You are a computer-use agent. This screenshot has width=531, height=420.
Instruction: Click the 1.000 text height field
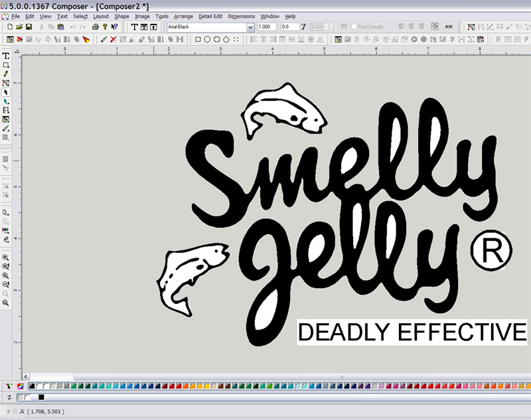[x=267, y=27]
